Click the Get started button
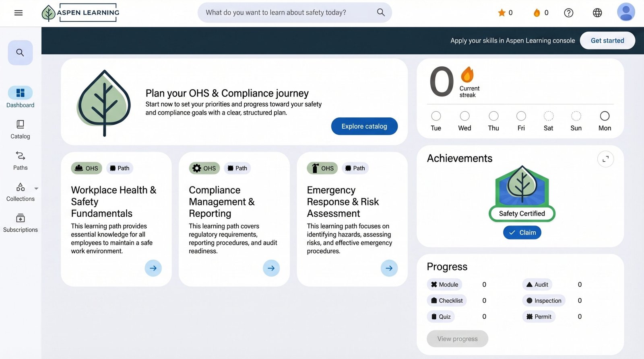 (607, 41)
